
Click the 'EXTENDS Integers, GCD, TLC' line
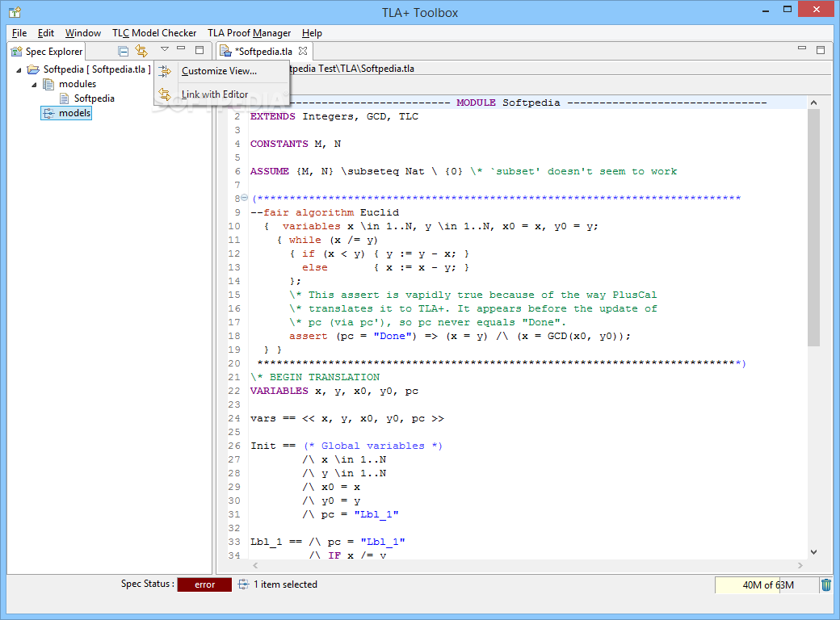[334, 117]
